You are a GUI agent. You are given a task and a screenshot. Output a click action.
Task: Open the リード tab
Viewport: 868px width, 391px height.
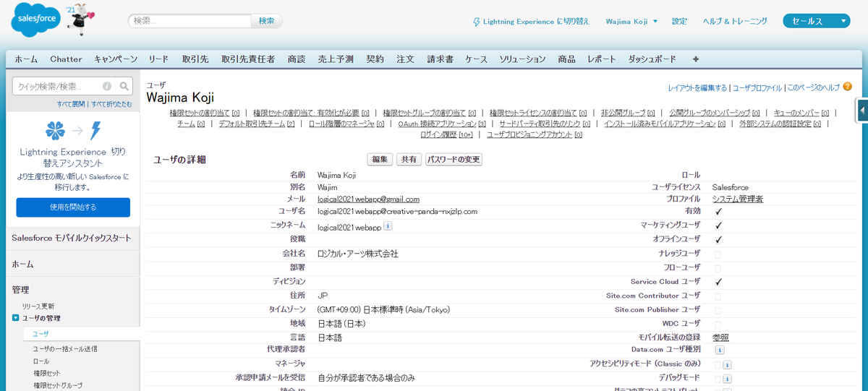pyautogui.click(x=158, y=59)
